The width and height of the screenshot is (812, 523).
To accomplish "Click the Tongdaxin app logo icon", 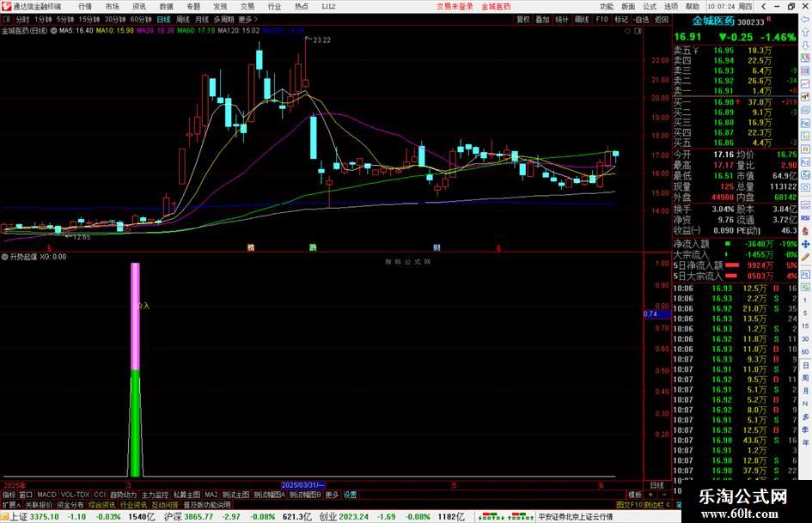I will (x=6, y=6).
